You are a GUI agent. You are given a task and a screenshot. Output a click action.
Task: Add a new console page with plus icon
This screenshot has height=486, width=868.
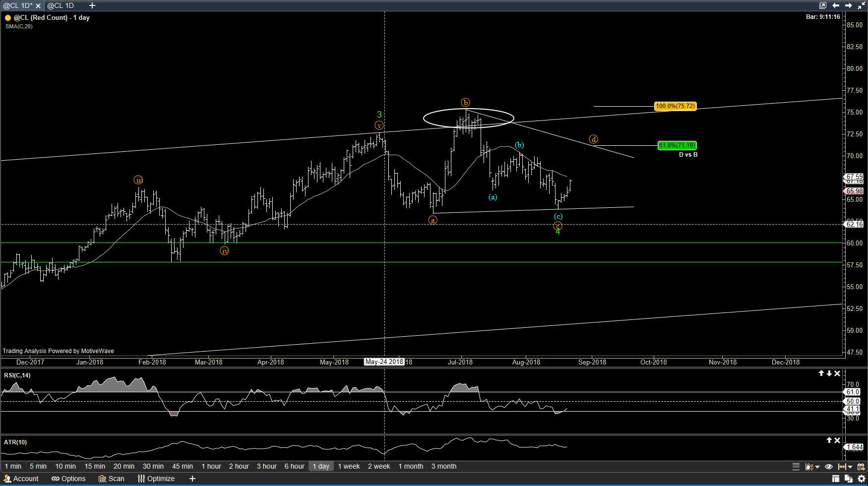pos(192,479)
